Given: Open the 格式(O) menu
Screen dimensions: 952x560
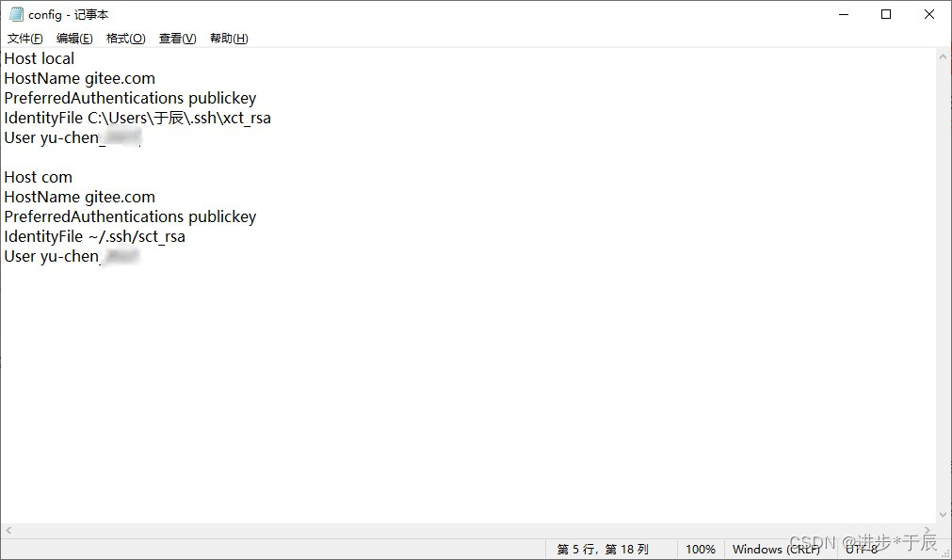Looking at the screenshot, I should point(125,39).
